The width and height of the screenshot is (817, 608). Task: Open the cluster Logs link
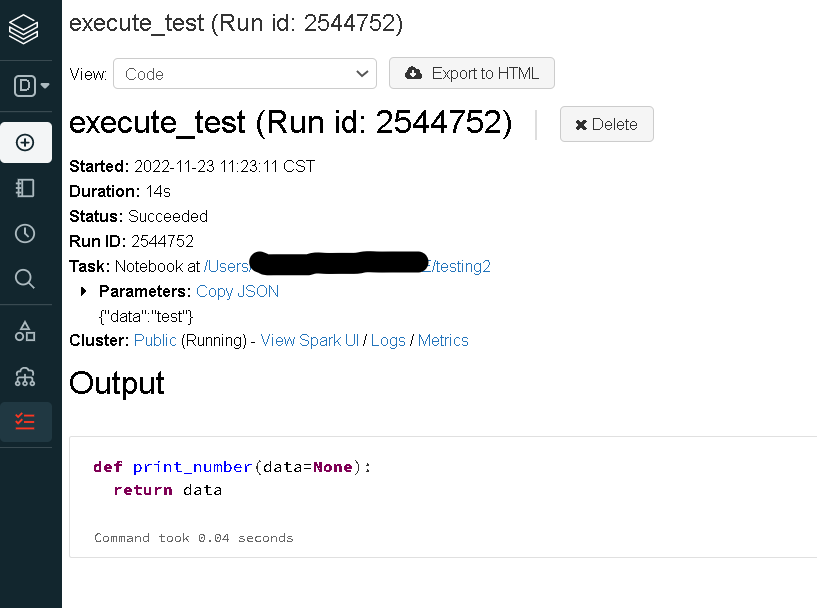click(x=388, y=341)
